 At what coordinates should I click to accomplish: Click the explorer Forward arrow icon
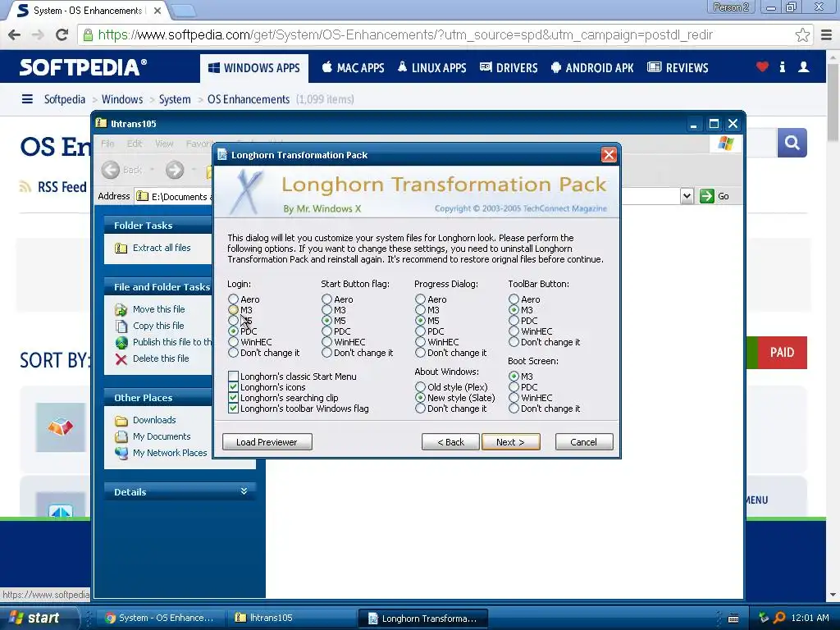click(174, 170)
